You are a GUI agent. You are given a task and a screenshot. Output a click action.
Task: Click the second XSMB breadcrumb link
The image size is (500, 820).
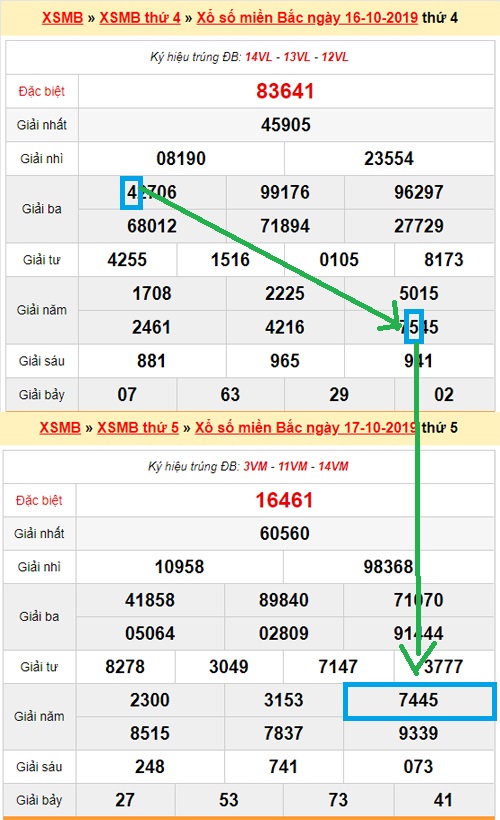(x=60, y=427)
